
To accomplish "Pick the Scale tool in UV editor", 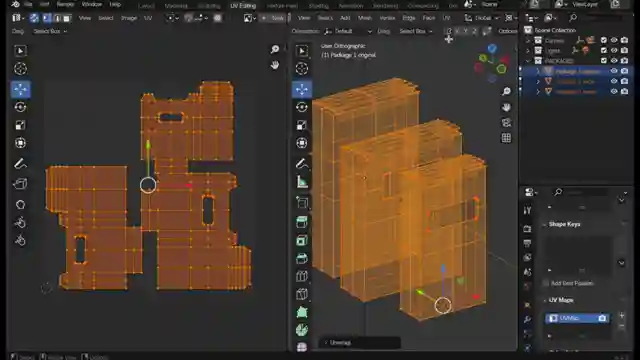I will coord(20,125).
